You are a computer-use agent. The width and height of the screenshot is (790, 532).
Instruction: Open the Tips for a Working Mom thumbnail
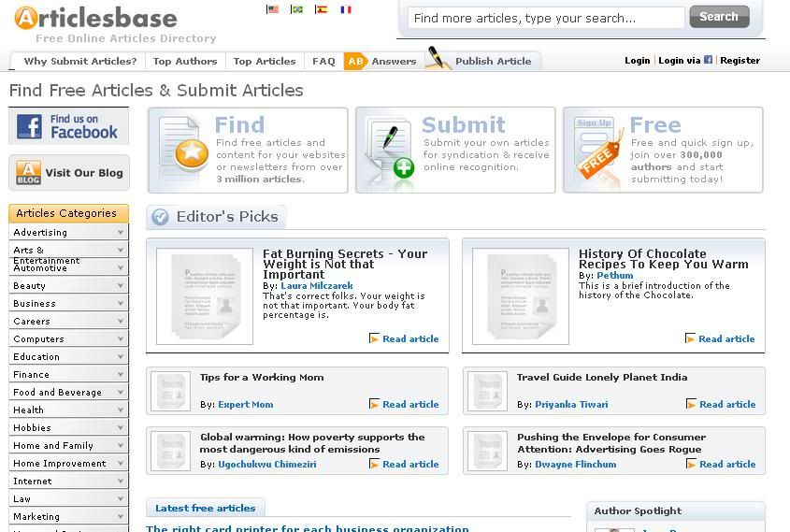pos(171,391)
